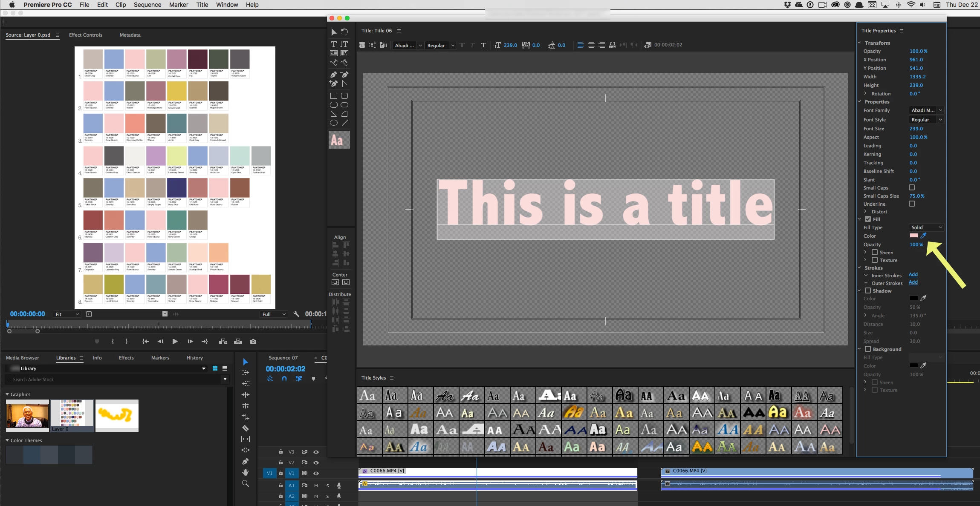980x506 pixels.
Task: Expand the Distort section
Action: 865,212
